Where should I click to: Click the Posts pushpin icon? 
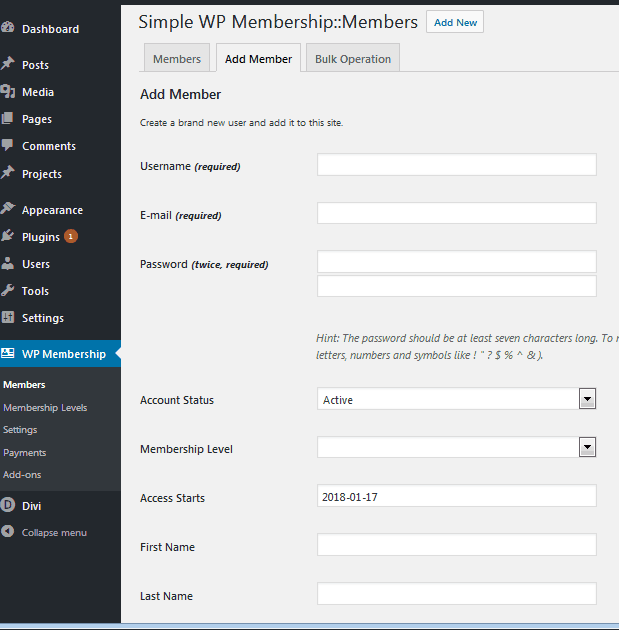pyautogui.click(x=8, y=63)
